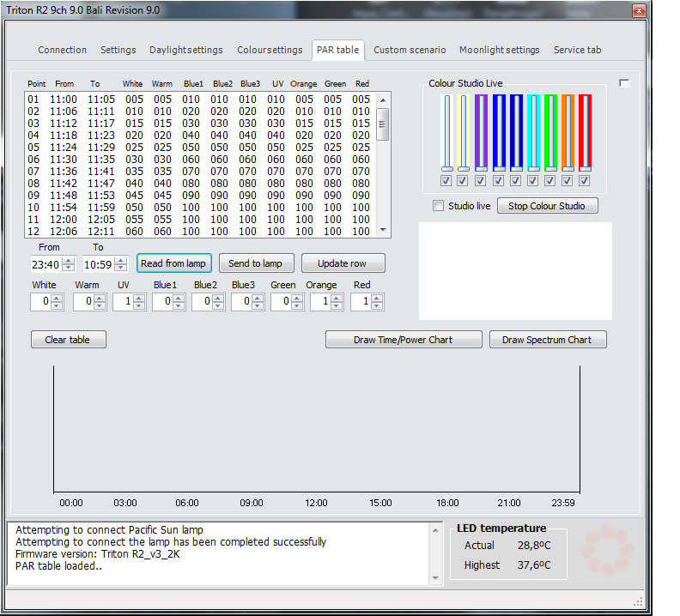
Task: Click the green colour channel slider
Action: pyautogui.click(x=549, y=132)
